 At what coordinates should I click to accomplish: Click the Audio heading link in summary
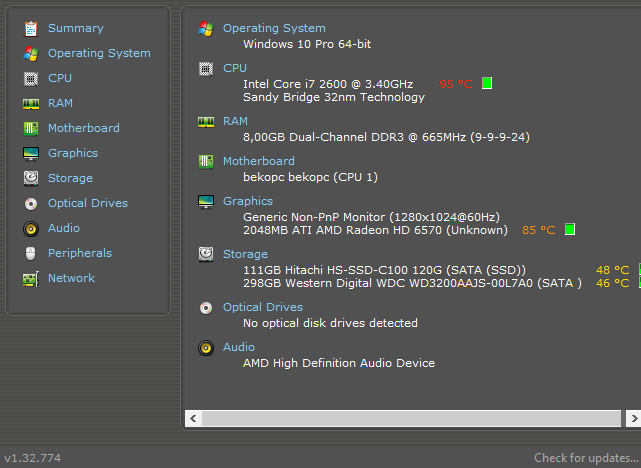tap(239, 347)
